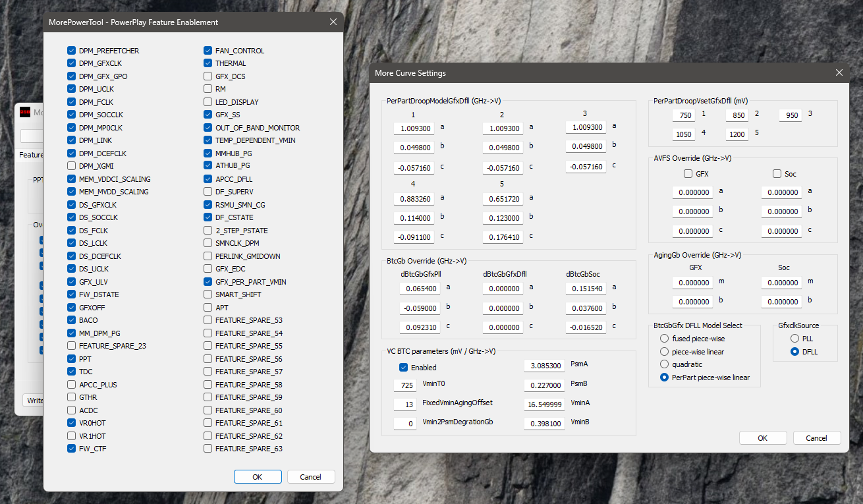Enable the APT checkbox
The width and height of the screenshot is (863, 504).
208,308
